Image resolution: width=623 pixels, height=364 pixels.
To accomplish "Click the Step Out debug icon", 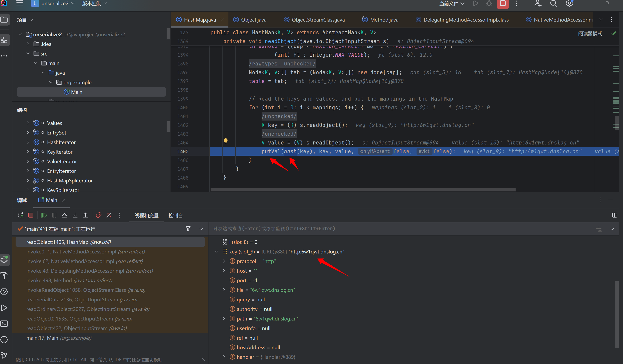I will (x=85, y=215).
